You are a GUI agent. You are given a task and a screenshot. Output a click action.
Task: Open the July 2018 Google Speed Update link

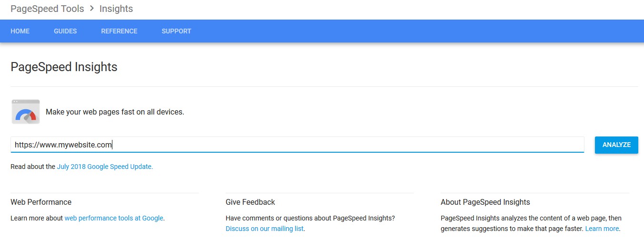coord(105,167)
